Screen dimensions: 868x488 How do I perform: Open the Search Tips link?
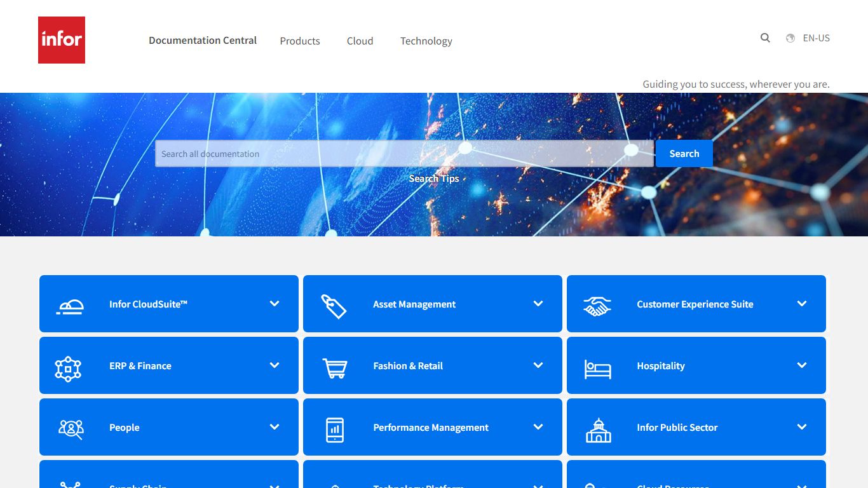click(434, 179)
